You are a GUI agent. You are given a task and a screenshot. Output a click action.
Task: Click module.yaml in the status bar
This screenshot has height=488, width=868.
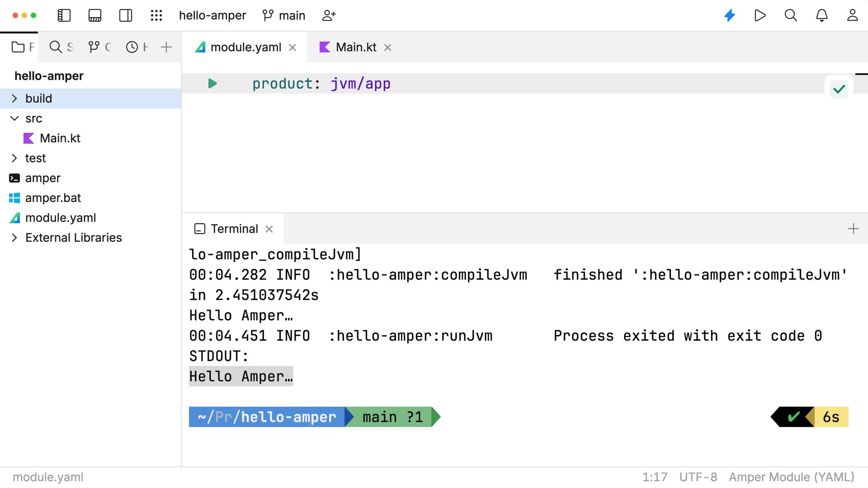48,477
